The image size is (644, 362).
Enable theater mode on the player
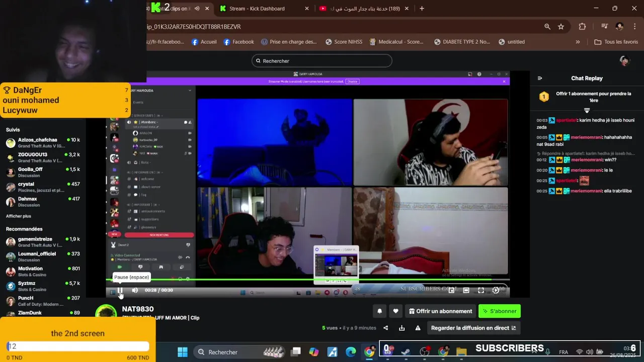pyautogui.click(x=466, y=290)
